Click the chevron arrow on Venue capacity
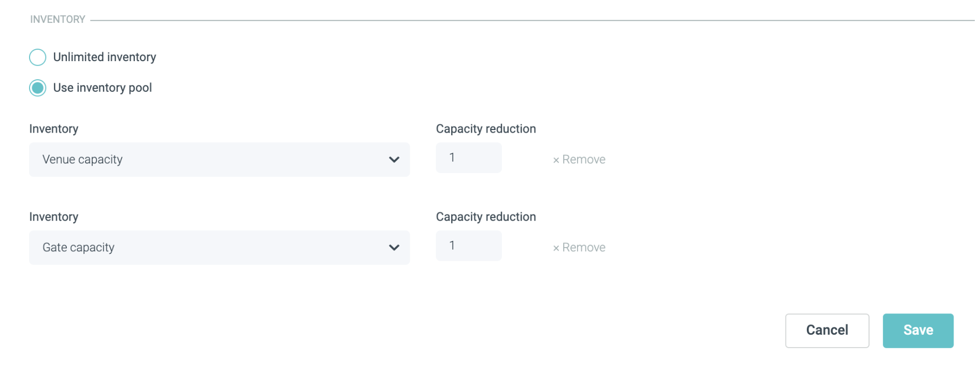980x372 pixels. (394, 160)
